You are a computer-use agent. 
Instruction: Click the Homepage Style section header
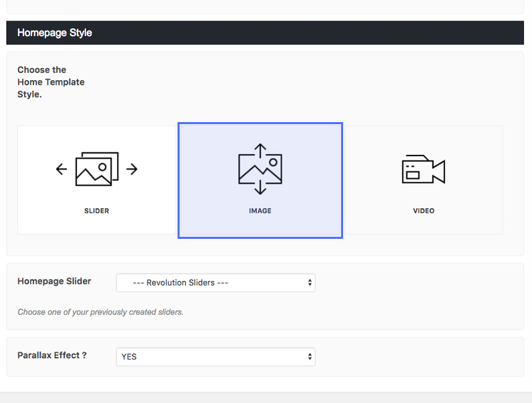click(55, 33)
